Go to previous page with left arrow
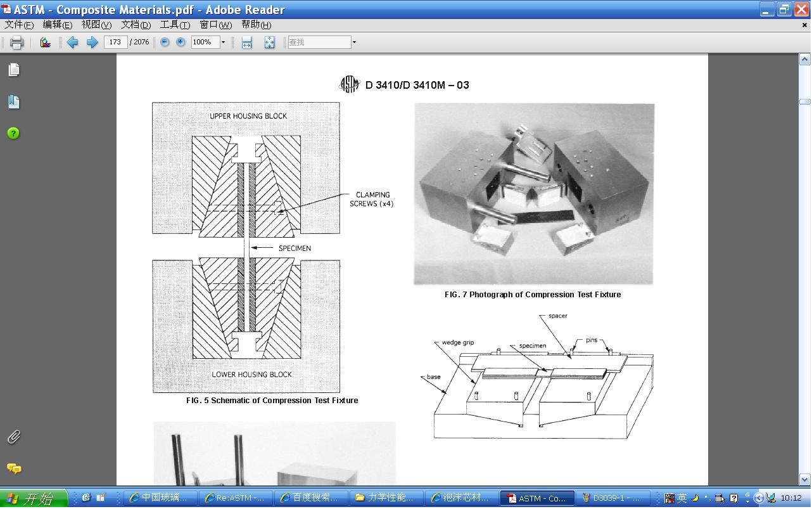Screen dimensions: 812x509 [72, 42]
